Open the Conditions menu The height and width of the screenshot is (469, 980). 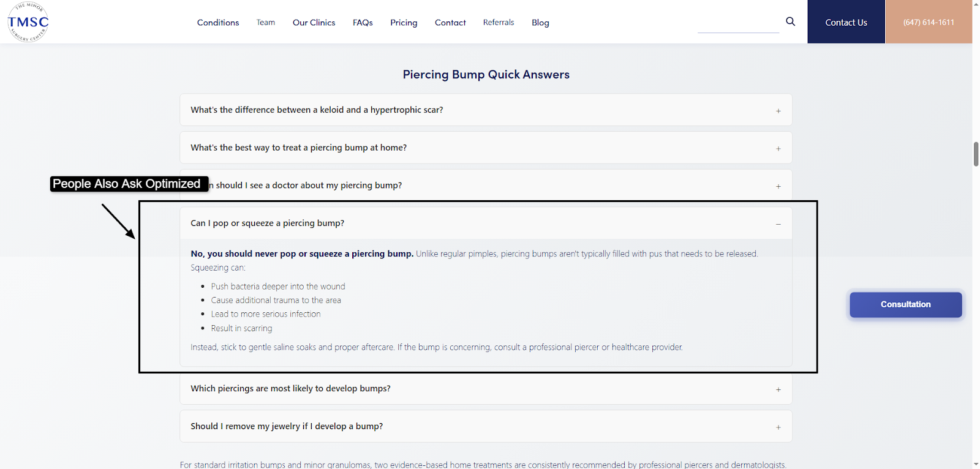[x=218, y=23]
